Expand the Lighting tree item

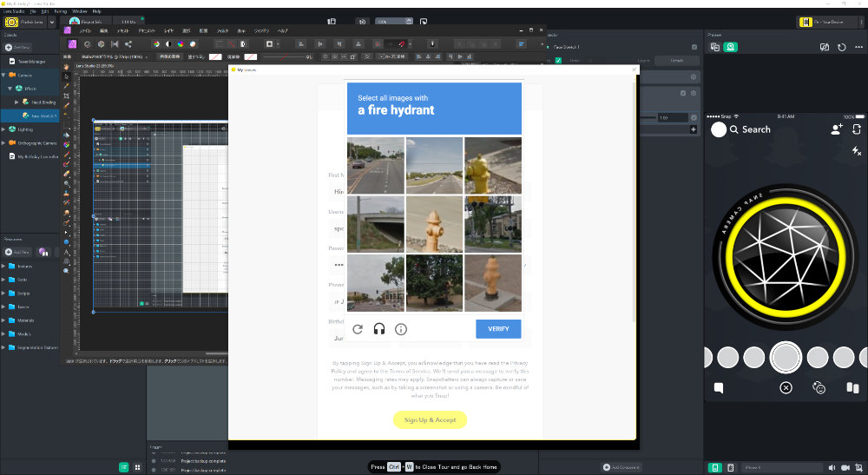pyautogui.click(x=3, y=129)
